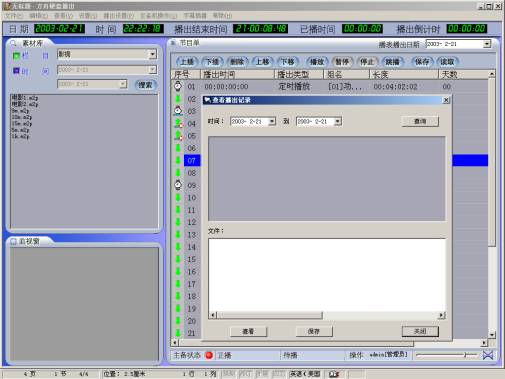
Task: Open the 播出设置 menu
Action: 118,15
